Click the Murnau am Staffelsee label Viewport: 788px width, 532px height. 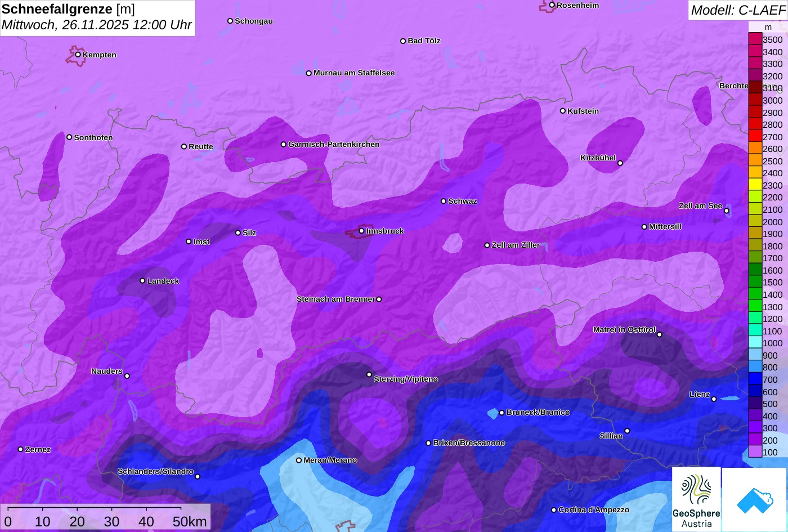354,73
